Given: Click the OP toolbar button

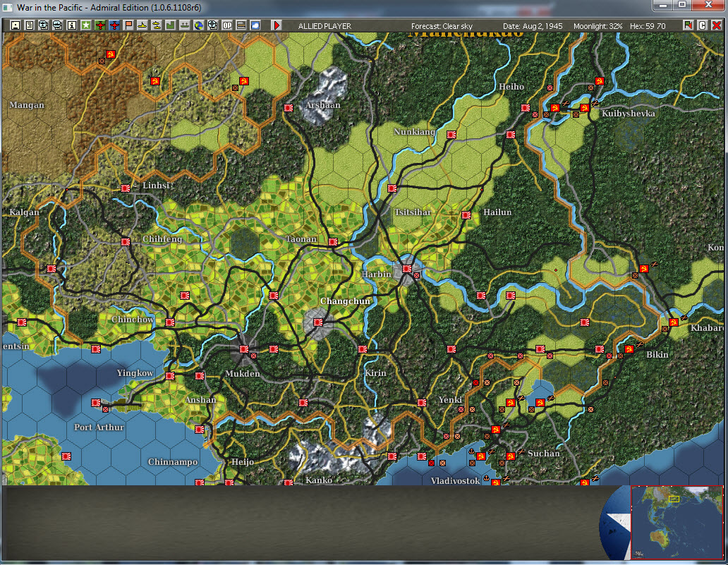Looking at the screenshot, I should pos(227,25).
